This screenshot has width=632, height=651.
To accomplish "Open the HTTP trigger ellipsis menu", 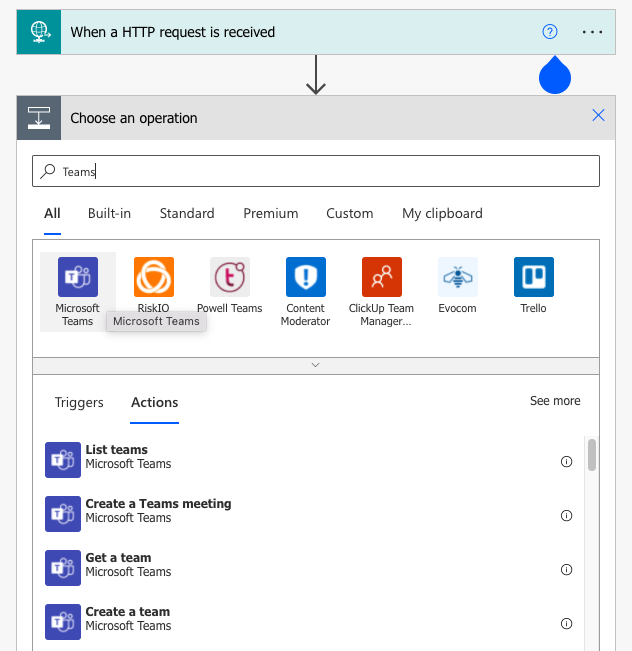I will (x=593, y=32).
